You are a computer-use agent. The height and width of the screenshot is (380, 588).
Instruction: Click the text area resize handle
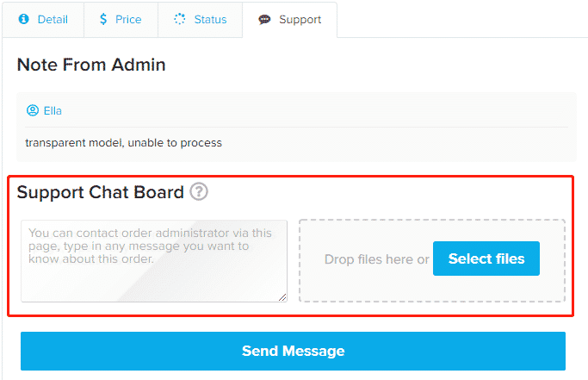282,297
